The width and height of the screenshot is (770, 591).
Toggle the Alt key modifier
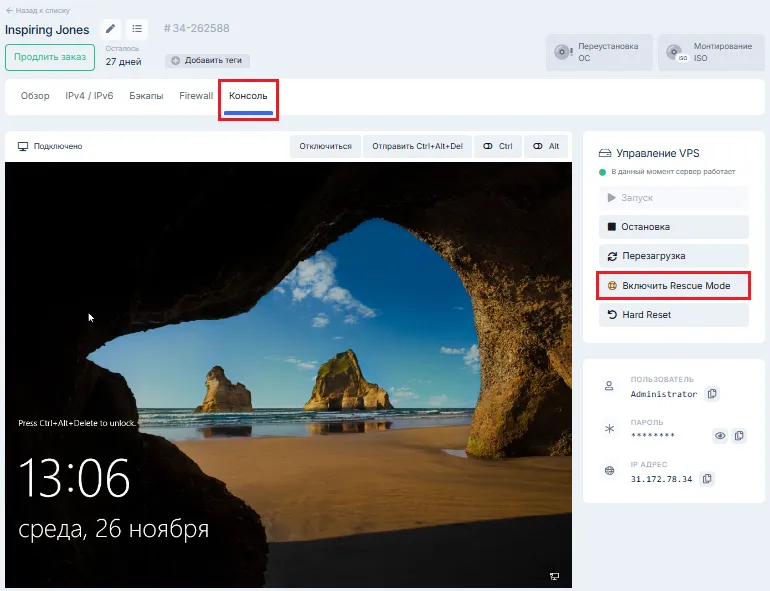[x=545, y=146]
